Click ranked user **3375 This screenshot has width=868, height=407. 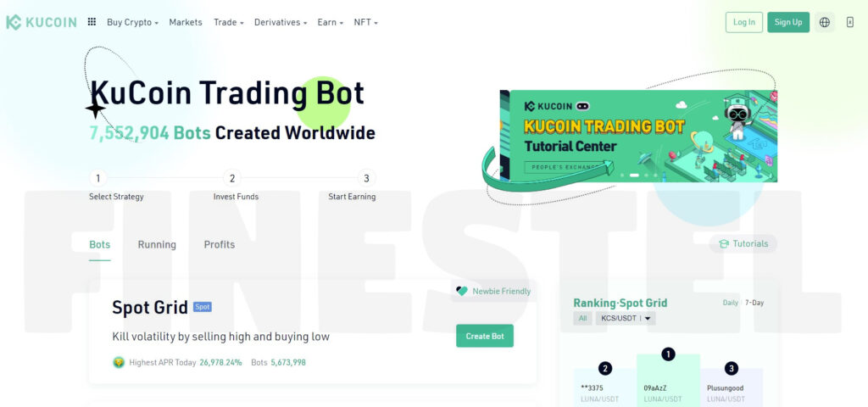point(592,388)
